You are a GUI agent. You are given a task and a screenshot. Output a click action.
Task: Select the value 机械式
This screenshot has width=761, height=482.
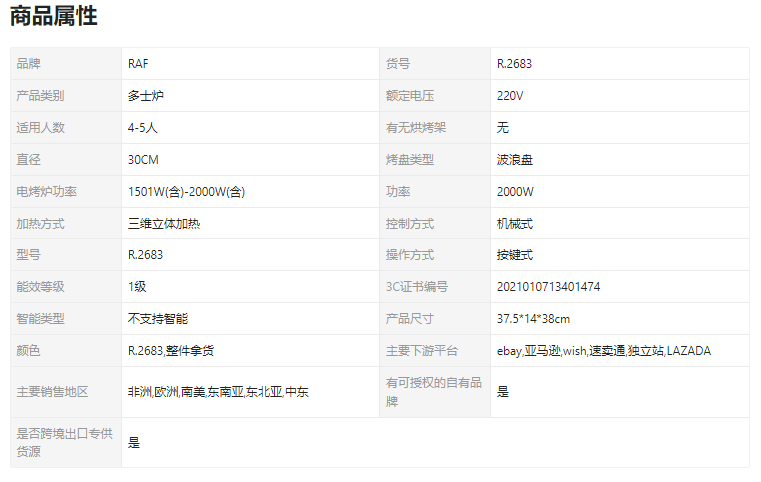coord(514,224)
